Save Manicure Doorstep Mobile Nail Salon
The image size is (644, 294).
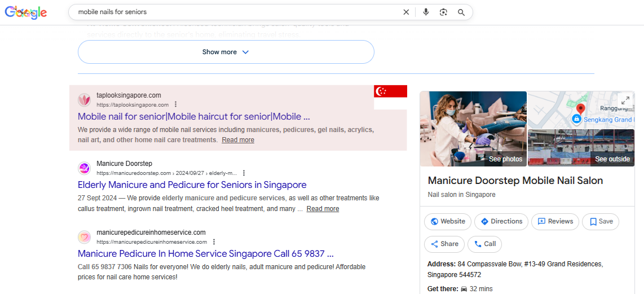point(600,221)
